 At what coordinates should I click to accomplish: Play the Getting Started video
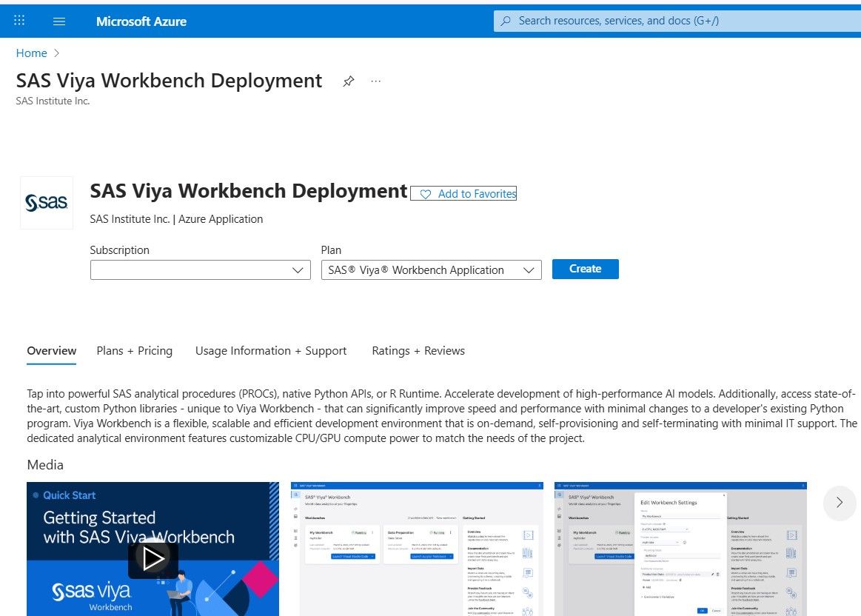153,559
